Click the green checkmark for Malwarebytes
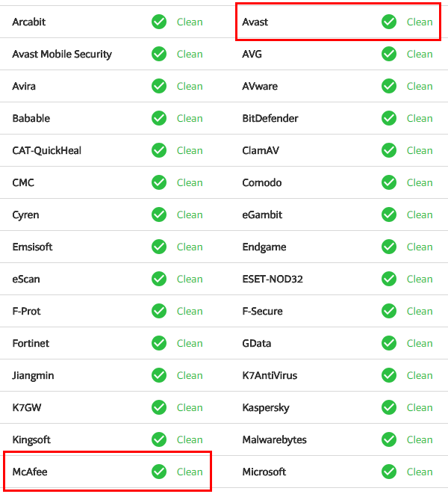 tap(389, 439)
